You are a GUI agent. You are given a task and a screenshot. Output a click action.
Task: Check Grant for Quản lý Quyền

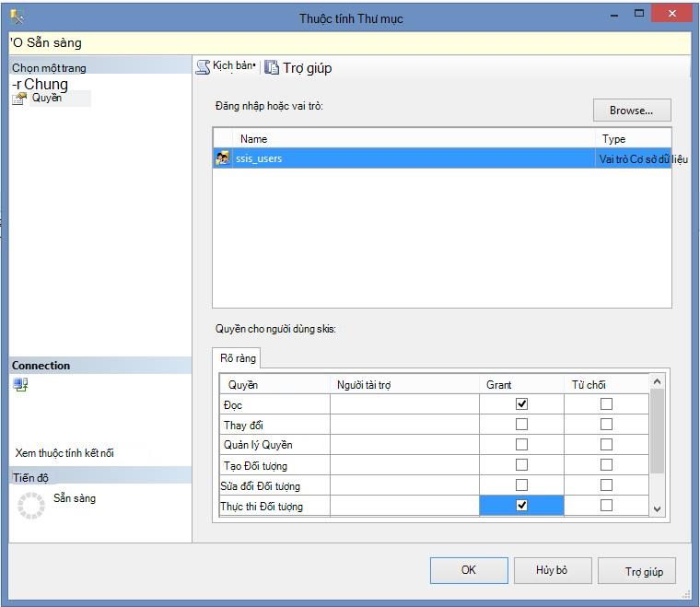(x=521, y=445)
